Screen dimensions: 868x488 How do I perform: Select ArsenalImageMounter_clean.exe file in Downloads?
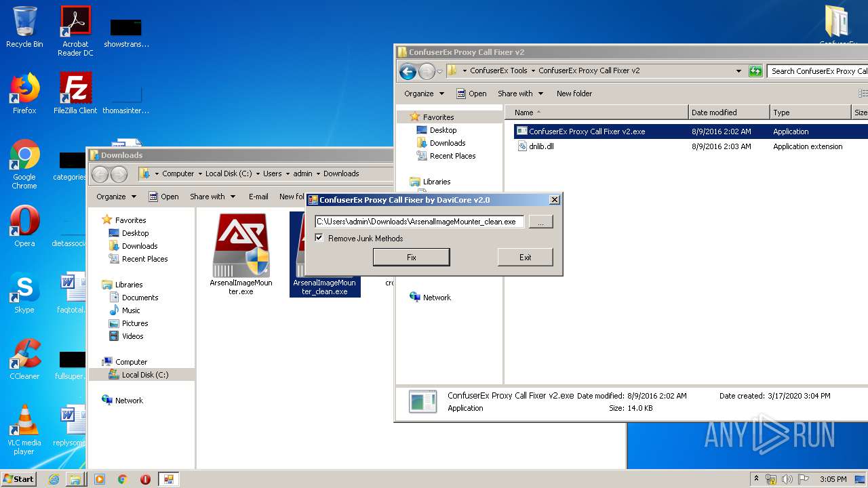pyautogui.click(x=325, y=254)
